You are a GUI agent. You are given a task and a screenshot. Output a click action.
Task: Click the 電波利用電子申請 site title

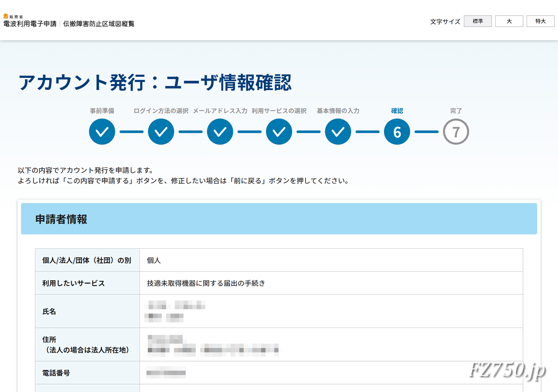tap(31, 24)
